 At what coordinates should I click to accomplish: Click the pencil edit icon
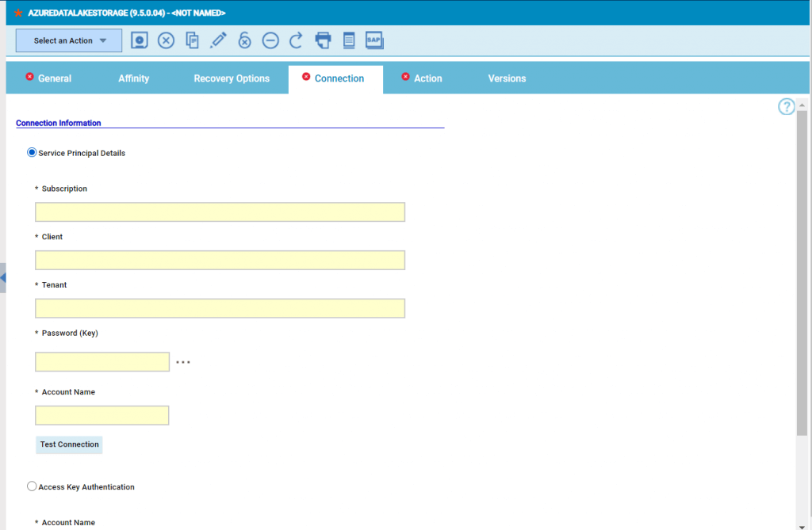point(218,40)
